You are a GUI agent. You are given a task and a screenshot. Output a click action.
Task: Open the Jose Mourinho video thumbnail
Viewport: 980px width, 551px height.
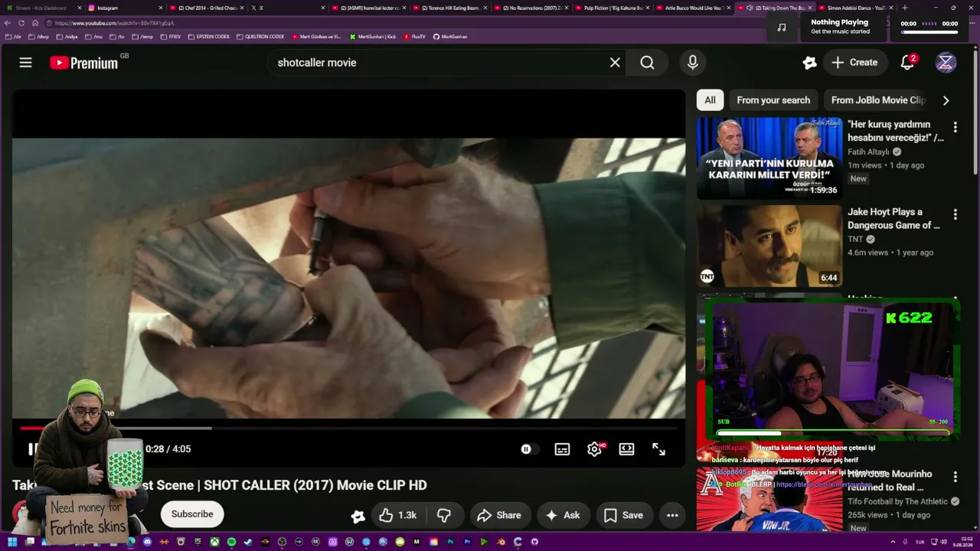[x=769, y=499]
